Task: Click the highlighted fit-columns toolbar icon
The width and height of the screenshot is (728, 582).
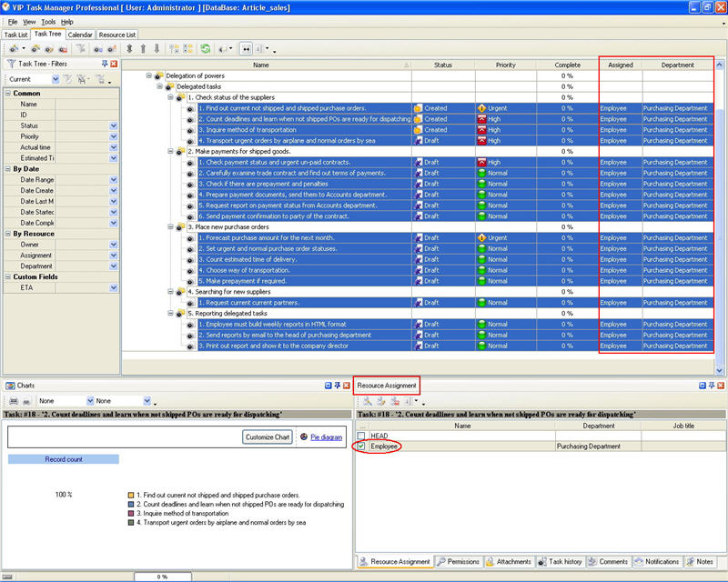Action: click(x=246, y=48)
